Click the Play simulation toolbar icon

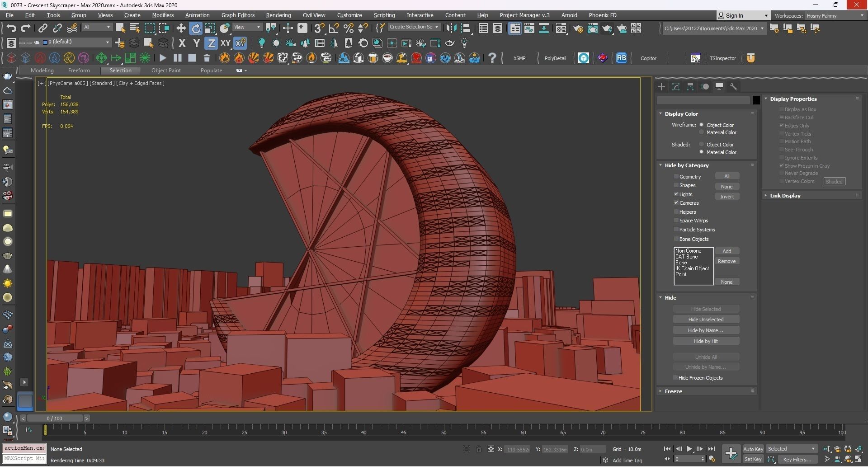click(x=163, y=58)
